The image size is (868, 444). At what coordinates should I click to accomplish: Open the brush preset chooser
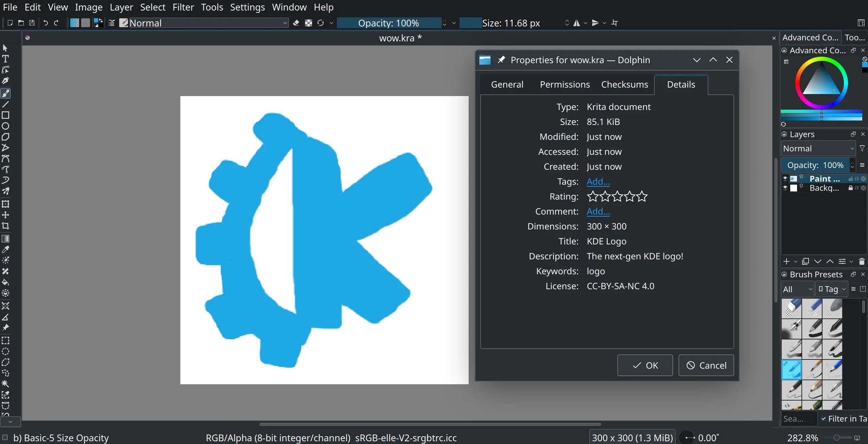tap(124, 23)
